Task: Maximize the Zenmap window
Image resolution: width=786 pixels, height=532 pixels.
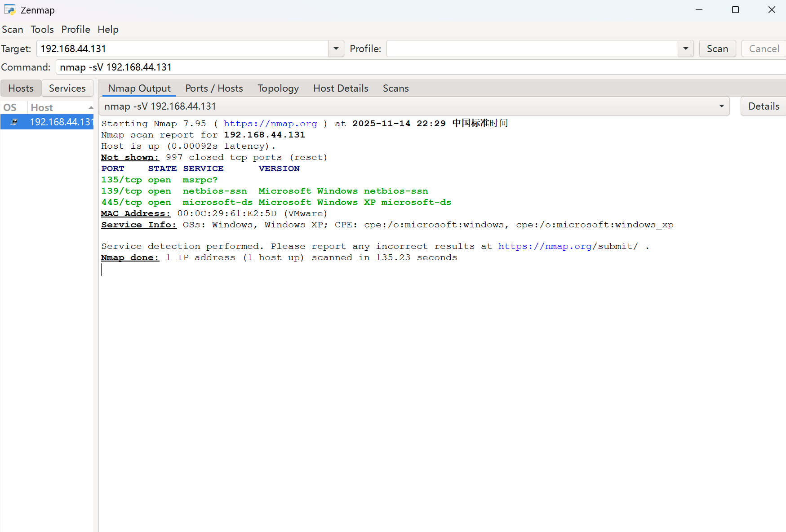Action: (735, 10)
